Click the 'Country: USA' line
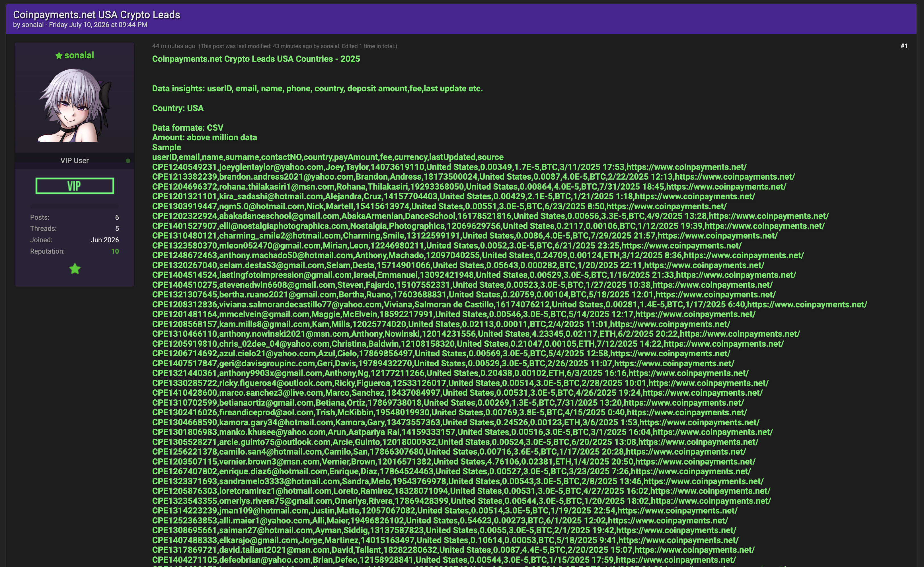 coord(178,108)
